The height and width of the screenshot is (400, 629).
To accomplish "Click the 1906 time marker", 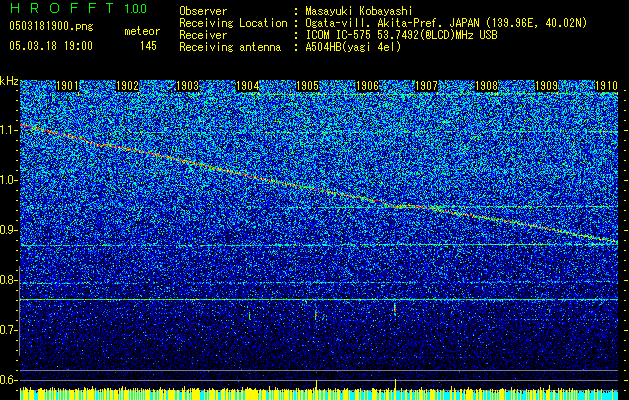I will 367,86.
